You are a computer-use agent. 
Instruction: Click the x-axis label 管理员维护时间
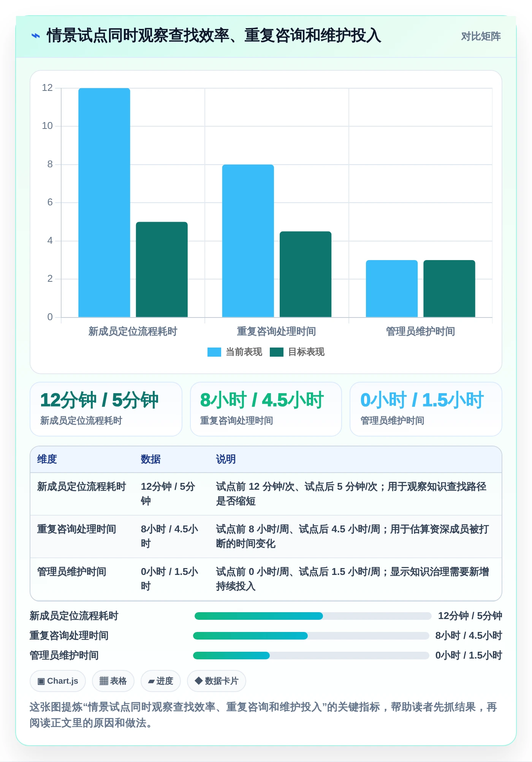(x=420, y=332)
